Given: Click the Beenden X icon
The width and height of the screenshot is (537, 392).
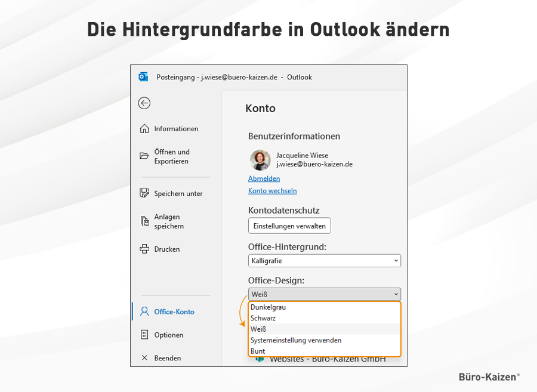Looking at the screenshot, I should click(144, 358).
